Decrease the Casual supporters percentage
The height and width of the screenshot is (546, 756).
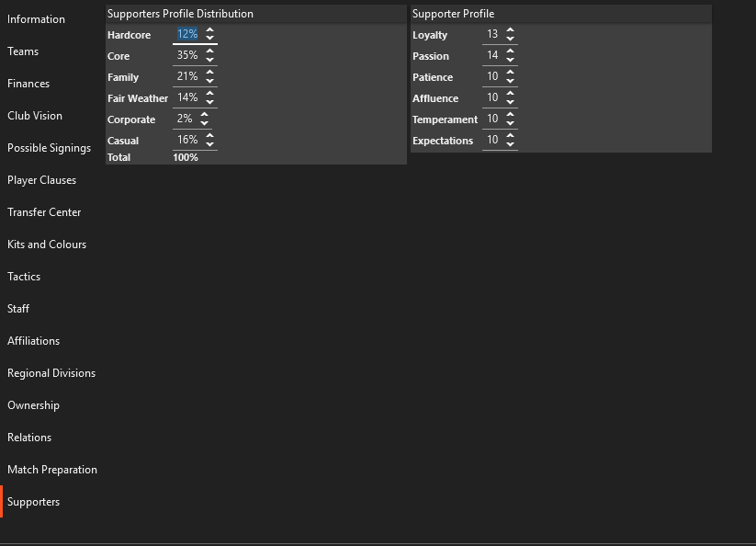point(209,144)
